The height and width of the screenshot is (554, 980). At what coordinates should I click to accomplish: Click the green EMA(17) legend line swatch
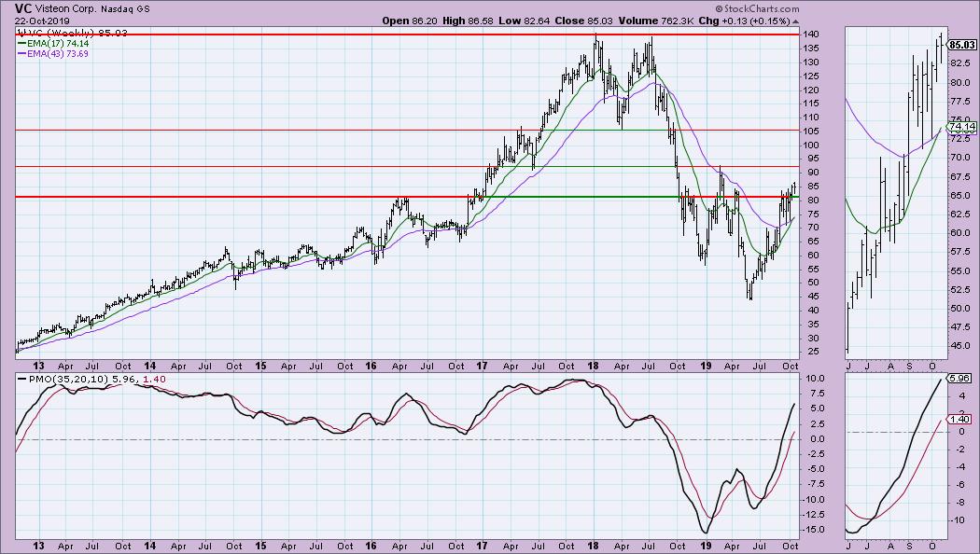[21, 44]
